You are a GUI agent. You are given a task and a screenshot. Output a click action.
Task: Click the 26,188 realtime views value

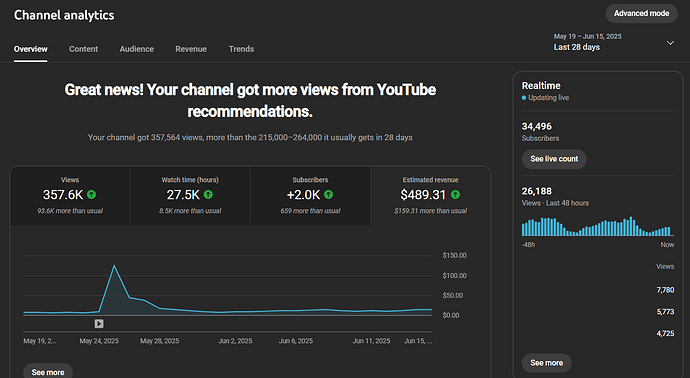click(x=536, y=191)
